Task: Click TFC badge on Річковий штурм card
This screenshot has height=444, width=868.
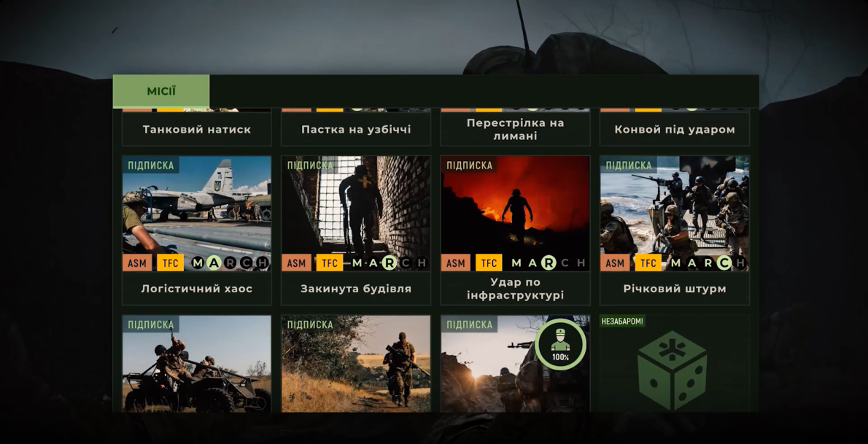Action: point(648,262)
